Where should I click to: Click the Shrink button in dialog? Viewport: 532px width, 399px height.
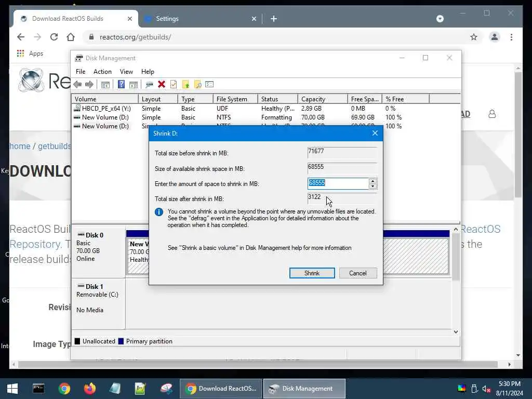(312, 273)
